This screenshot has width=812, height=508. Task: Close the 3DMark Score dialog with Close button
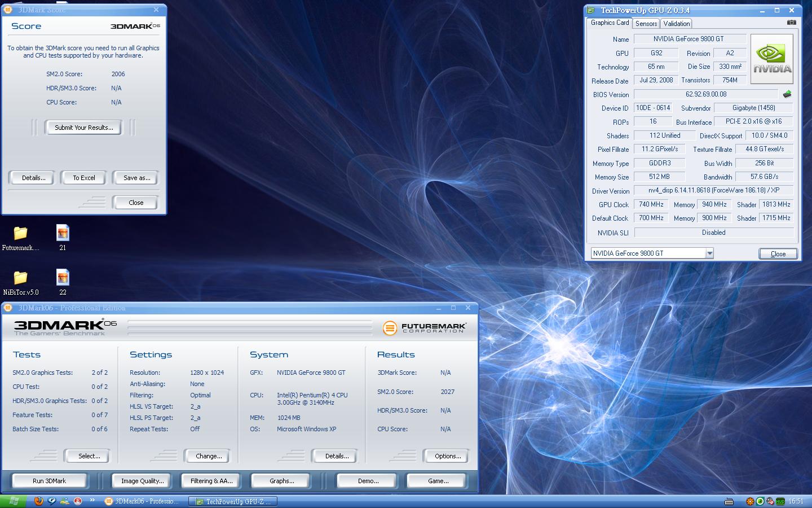(136, 203)
